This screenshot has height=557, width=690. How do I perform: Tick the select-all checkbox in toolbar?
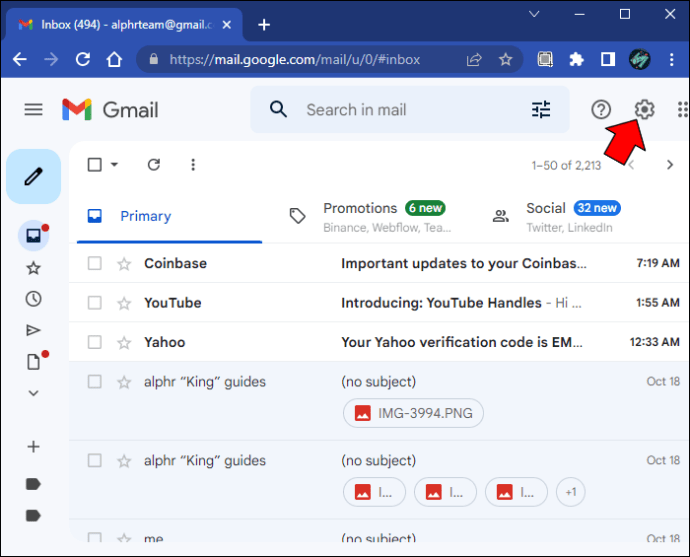[95, 165]
